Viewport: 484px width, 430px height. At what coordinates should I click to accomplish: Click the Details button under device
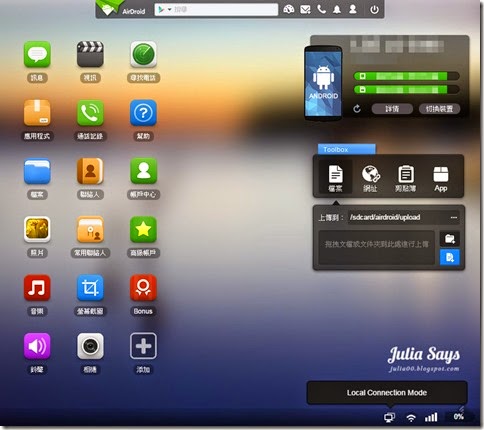392,109
